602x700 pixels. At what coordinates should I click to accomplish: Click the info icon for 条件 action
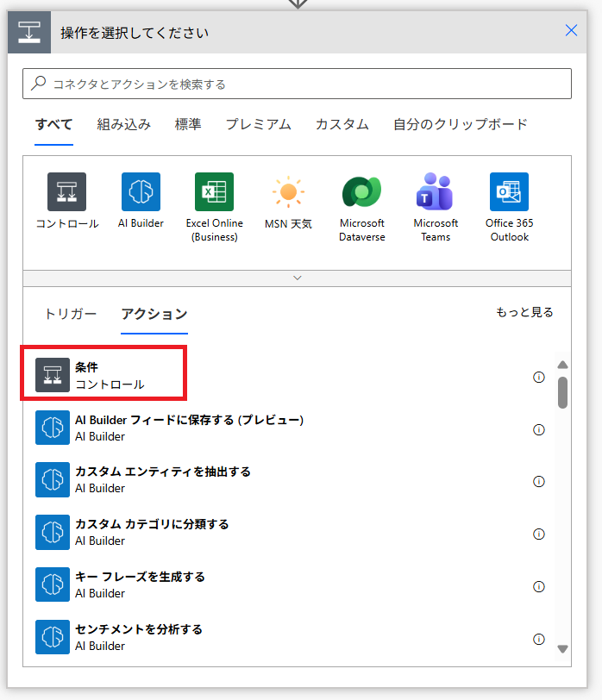click(x=539, y=377)
